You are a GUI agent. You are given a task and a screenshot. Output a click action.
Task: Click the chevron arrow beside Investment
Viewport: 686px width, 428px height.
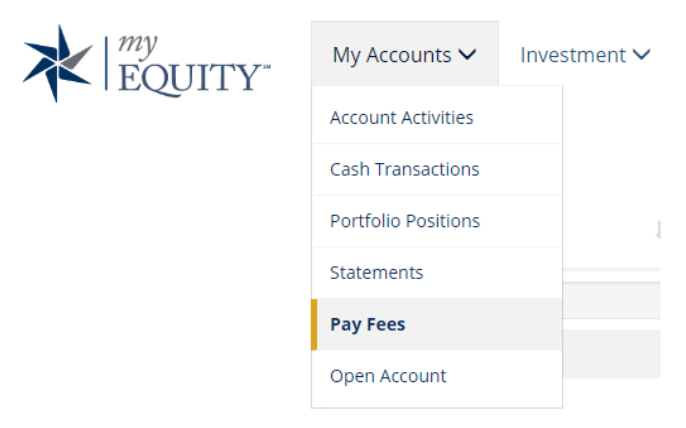pos(641,55)
